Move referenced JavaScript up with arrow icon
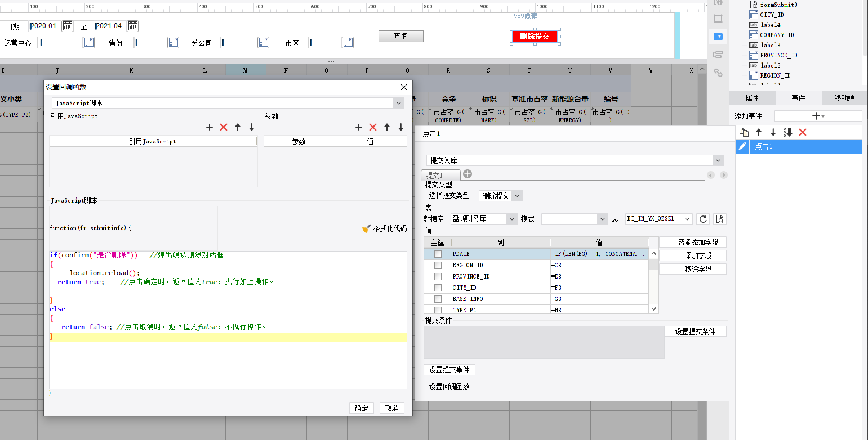The image size is (868, 440). (238, 128)
